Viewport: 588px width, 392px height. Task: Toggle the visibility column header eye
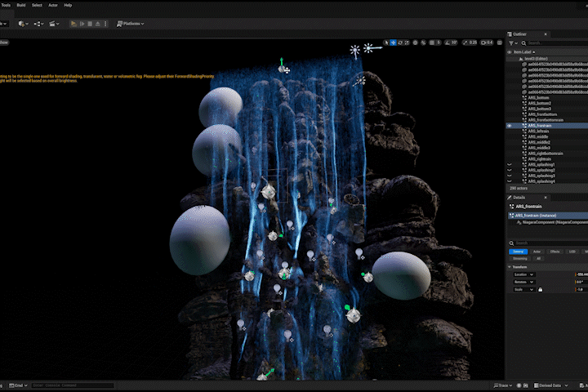tap(510, 52)
